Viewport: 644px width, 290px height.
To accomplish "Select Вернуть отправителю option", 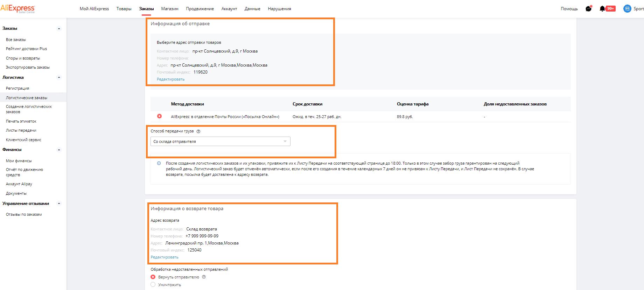I will click(153, 277).
